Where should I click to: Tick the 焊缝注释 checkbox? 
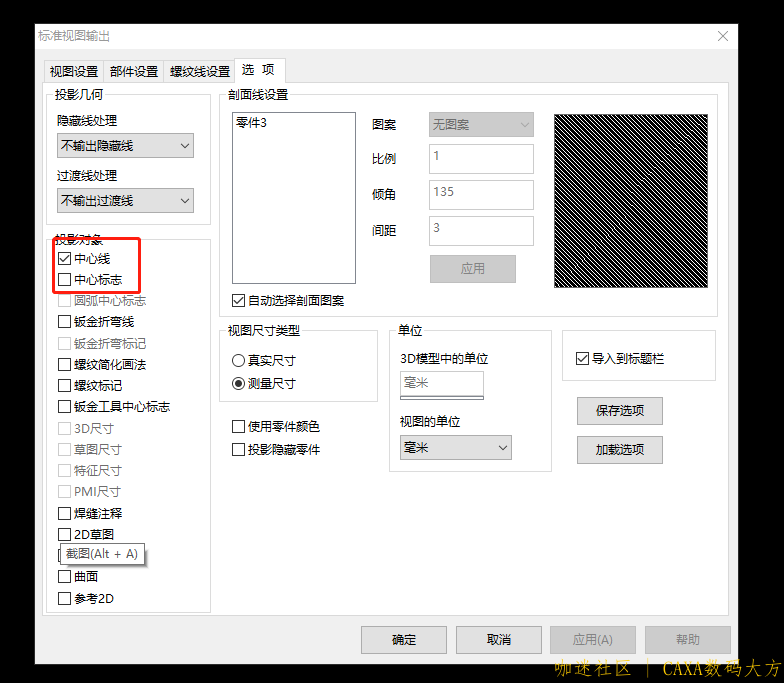64,514
